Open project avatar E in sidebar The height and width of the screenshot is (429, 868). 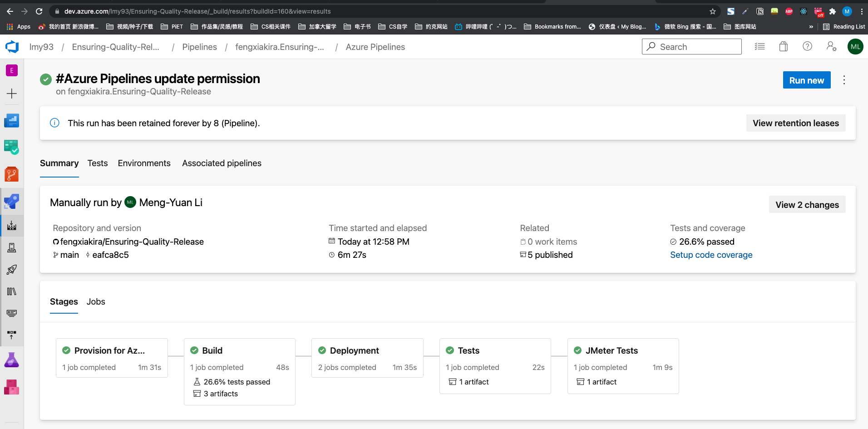(12, 70)
